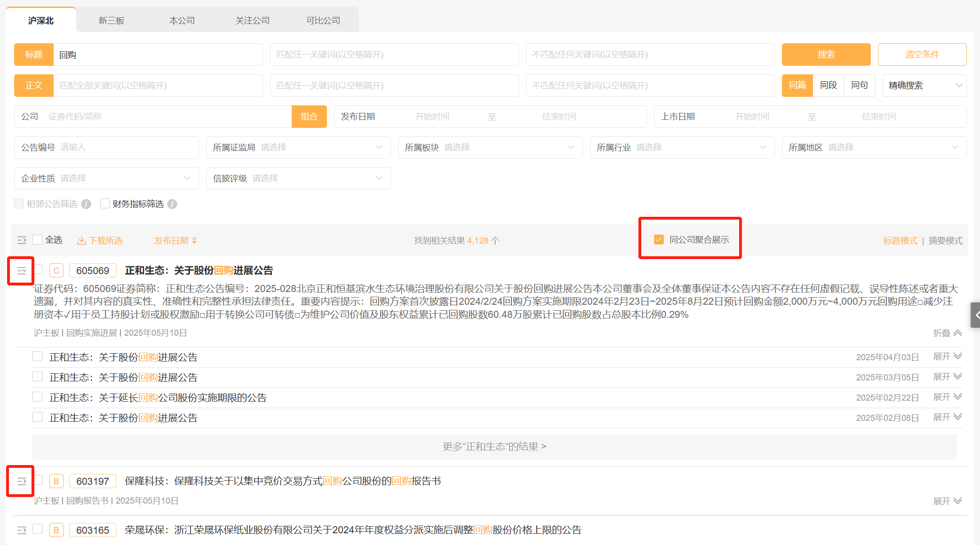Click the list icon beside 603165 row

click(x=22, y=530)
